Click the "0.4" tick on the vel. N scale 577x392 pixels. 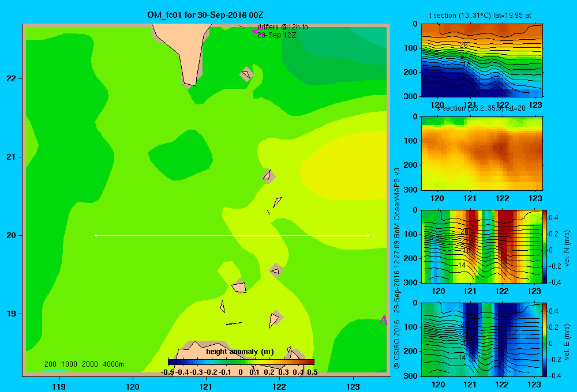pyautogui.click(x=553, y=218)
